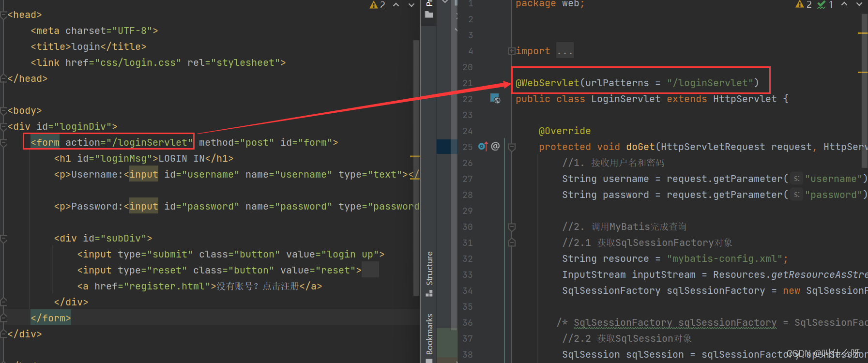Image resolution: width=868 pixels, height=363 pixels.
Task: Click the </form> closing fold marker
Action: 4,318
